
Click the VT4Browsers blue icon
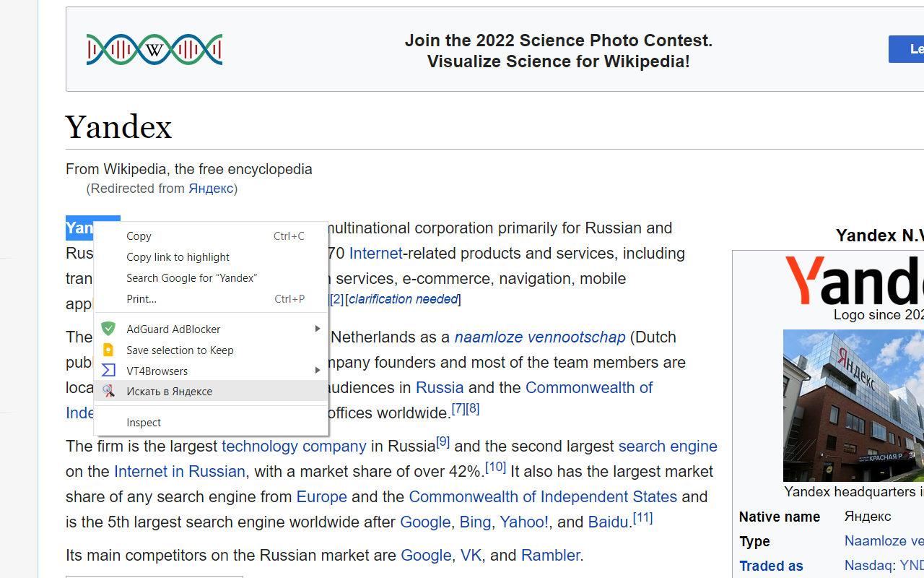pos(108,371)
